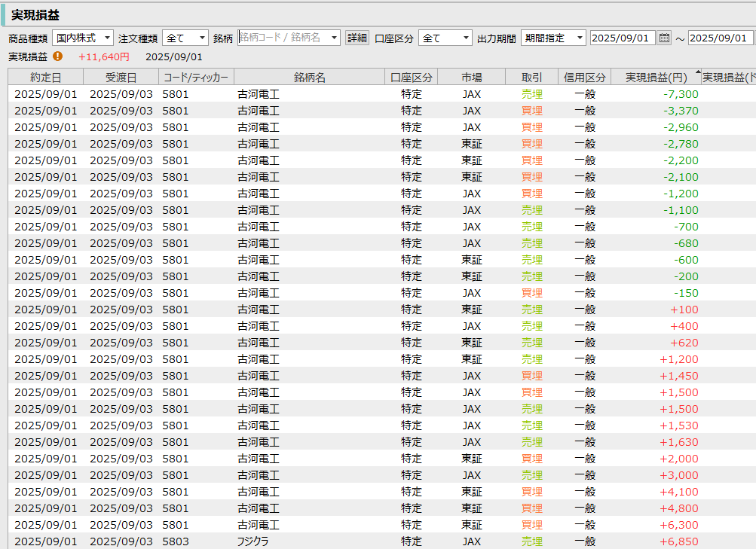Select the row with loss -7,300

(382, 94)
